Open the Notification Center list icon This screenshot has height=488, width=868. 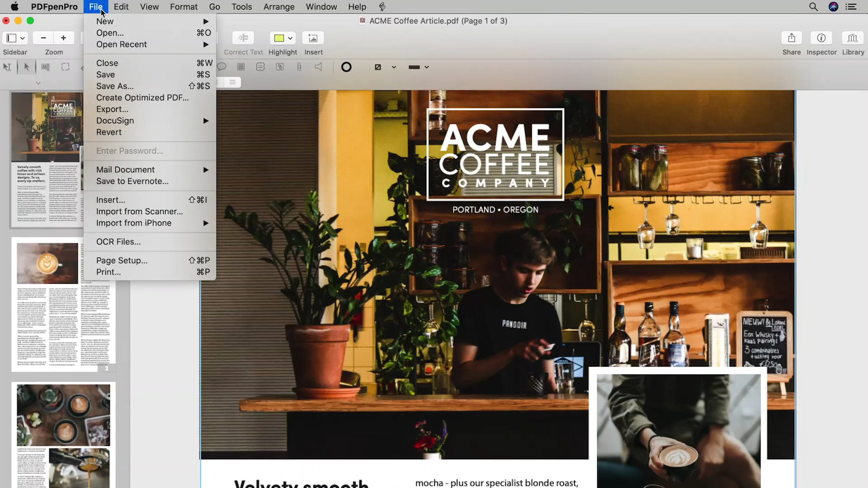pos(851,7)
